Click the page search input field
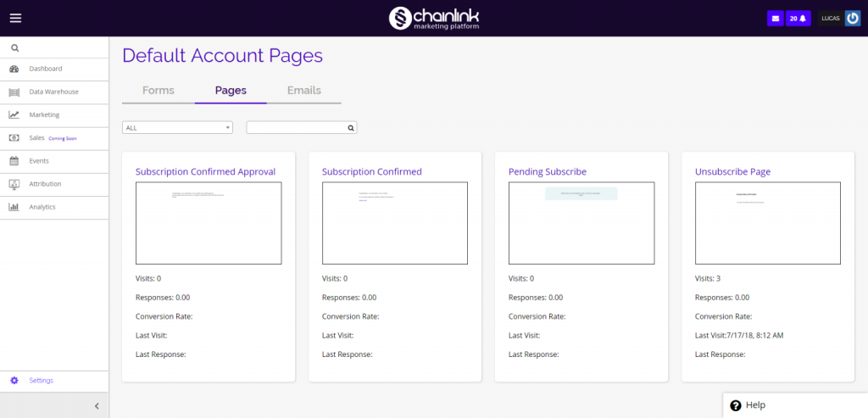Viewport: 868px width, 418px height. tap(302, 128)
